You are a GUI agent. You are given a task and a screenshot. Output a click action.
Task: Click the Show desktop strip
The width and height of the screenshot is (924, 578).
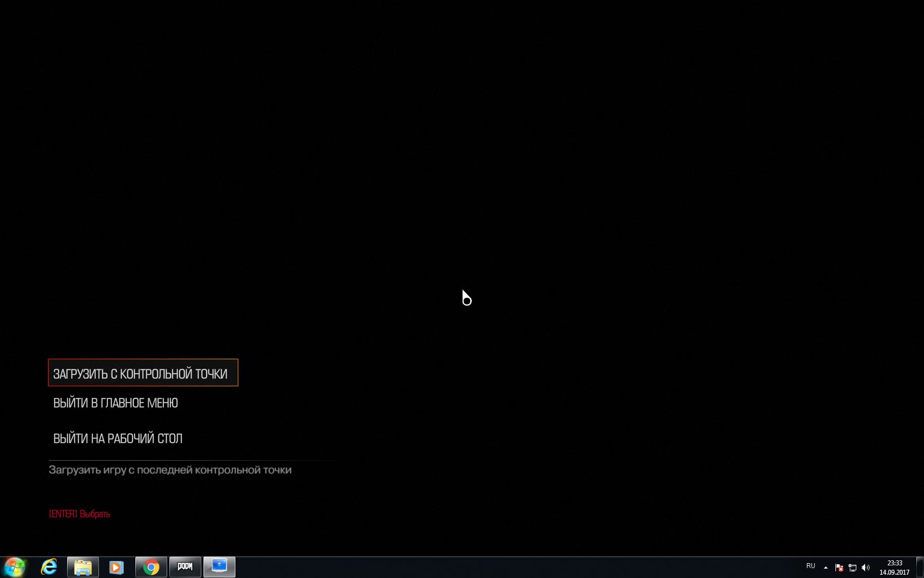(920, 567)
